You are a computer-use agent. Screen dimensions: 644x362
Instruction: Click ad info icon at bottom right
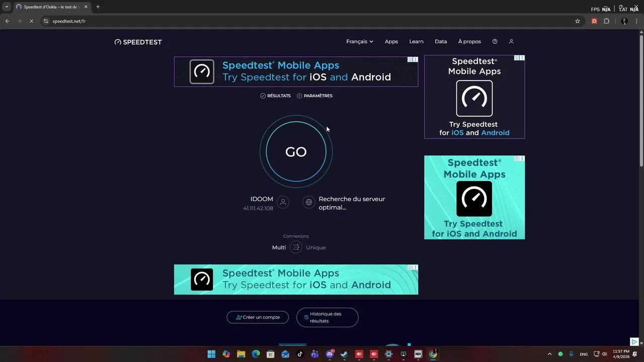click(635, 342)
